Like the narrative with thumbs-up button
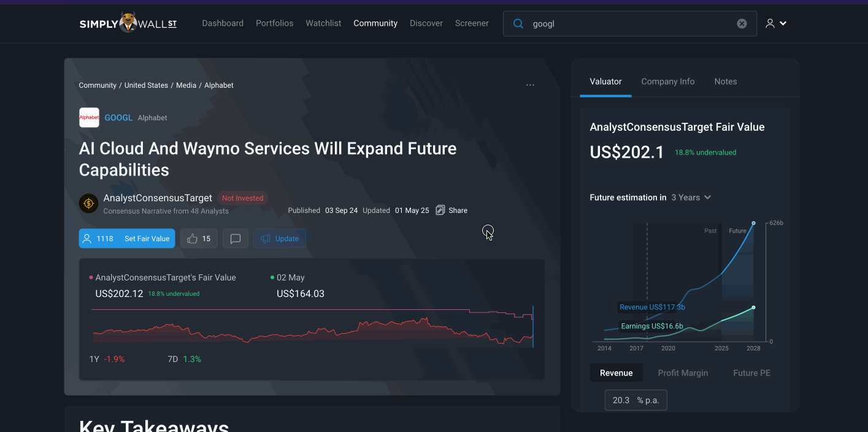 click(x=199, y=239)
